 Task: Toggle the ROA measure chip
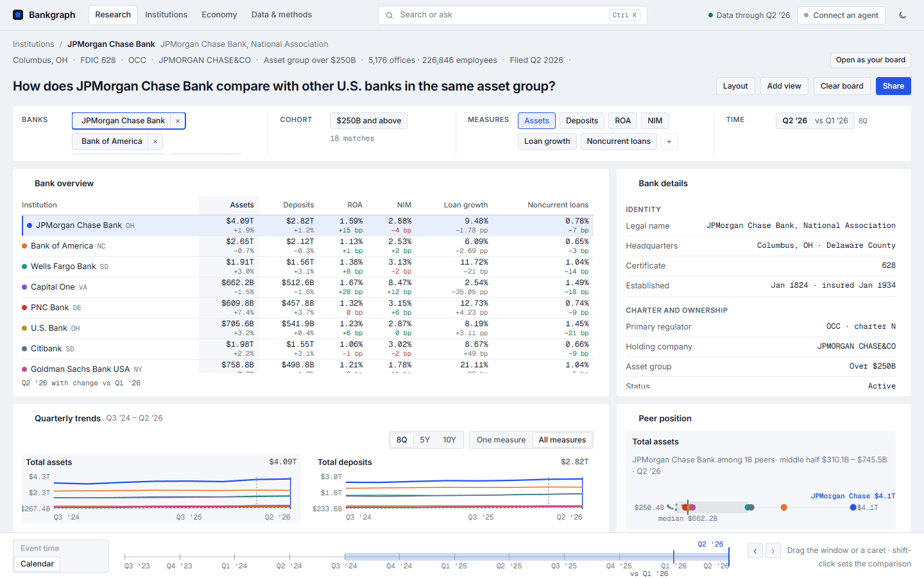coord(622,121)
